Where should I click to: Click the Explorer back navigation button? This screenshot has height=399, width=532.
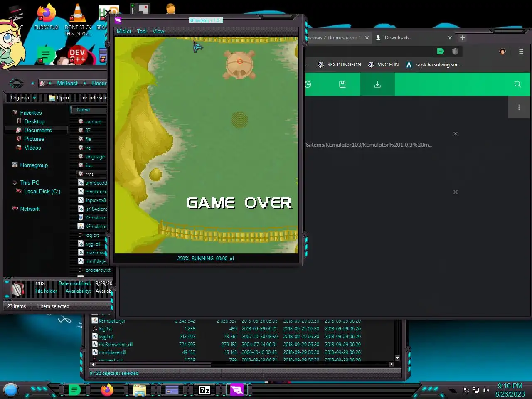pyautogui.click(x=16, y=83)
